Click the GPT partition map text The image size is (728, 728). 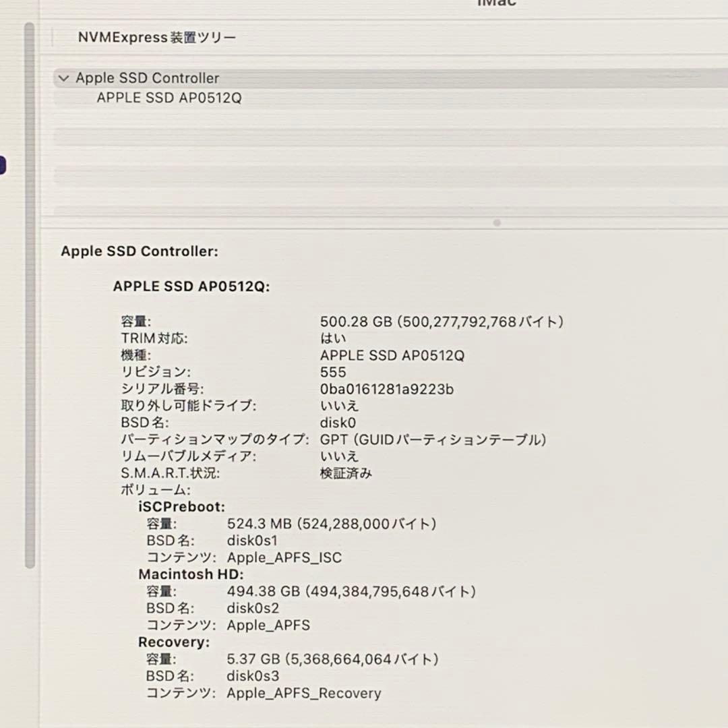pyautogui.click(x=433, y=439)
